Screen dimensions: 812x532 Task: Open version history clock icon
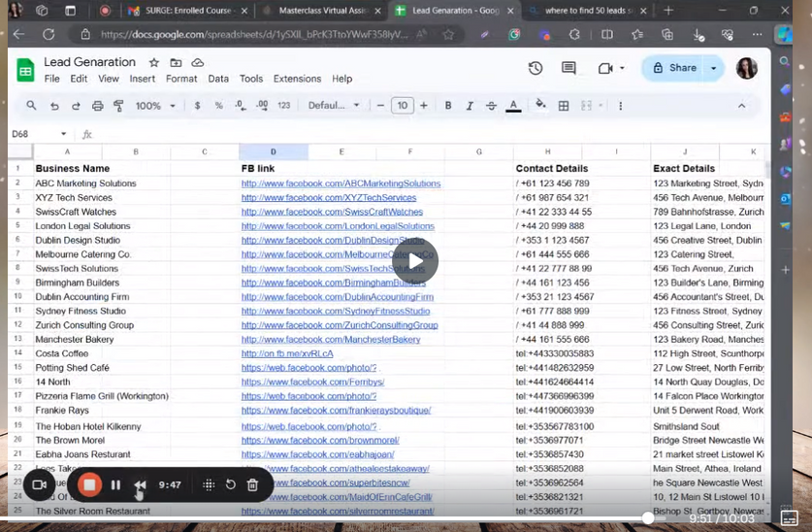[536, 68]
